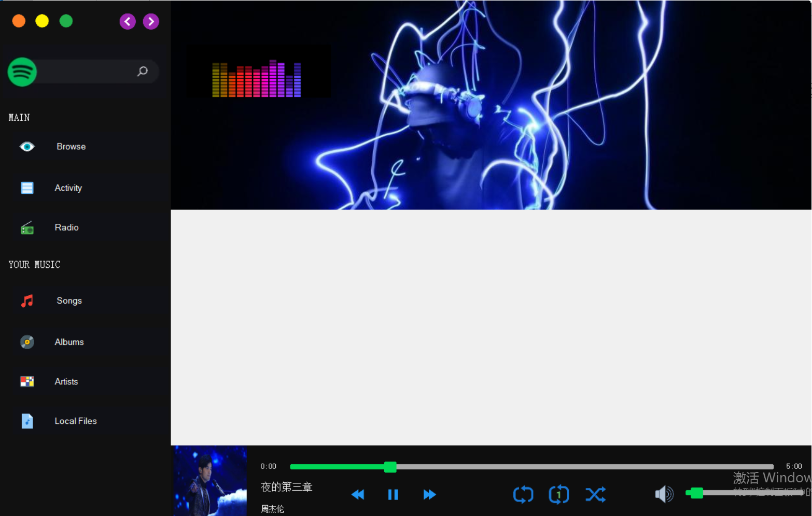Click the Local Files document icon
The width and height of the screenshot is (812, 516).
tap(27, 421)
